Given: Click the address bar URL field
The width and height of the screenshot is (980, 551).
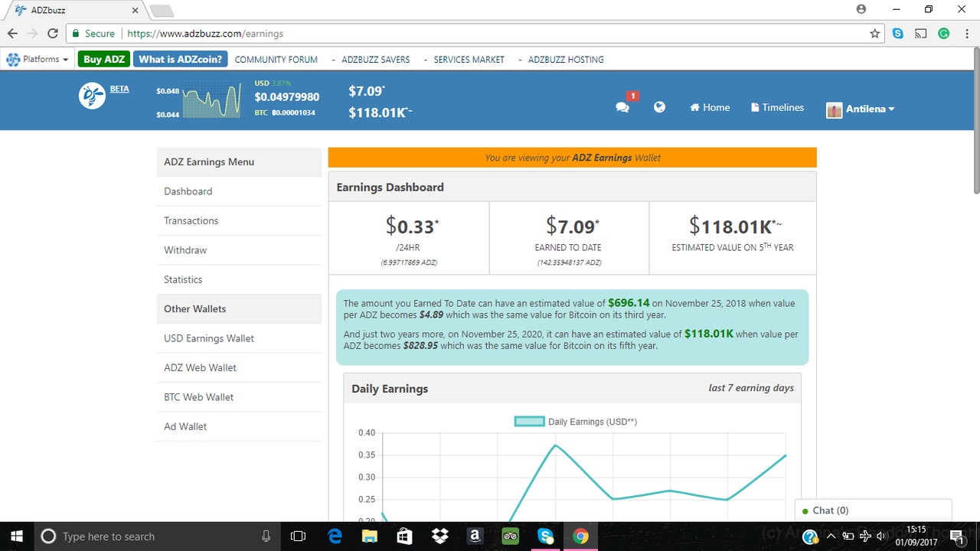Looking at the screenshot, I should click(x=475, y=34).
